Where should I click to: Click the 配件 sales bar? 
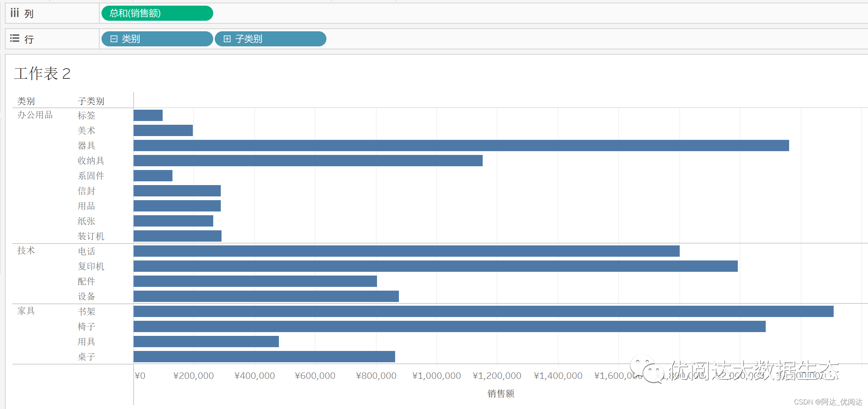[255, 281]
